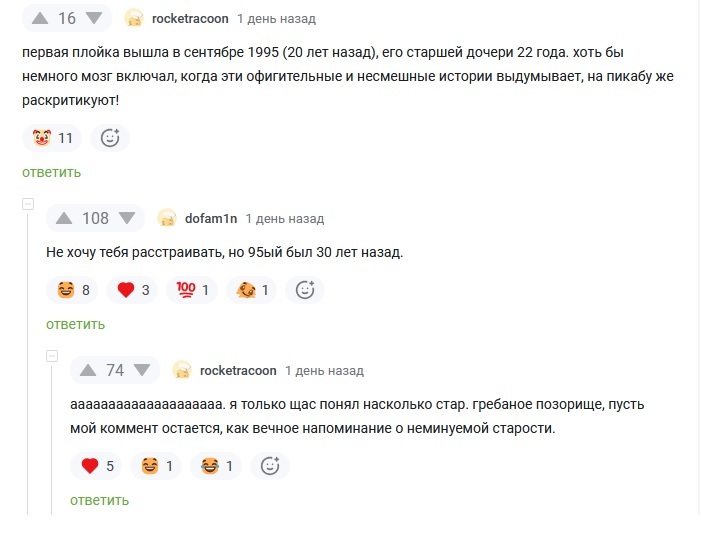This screenshot has height=548, width=701.
Task: Open dofam1n's user profile
Action: pyautogui.click(x=209, y=218)
